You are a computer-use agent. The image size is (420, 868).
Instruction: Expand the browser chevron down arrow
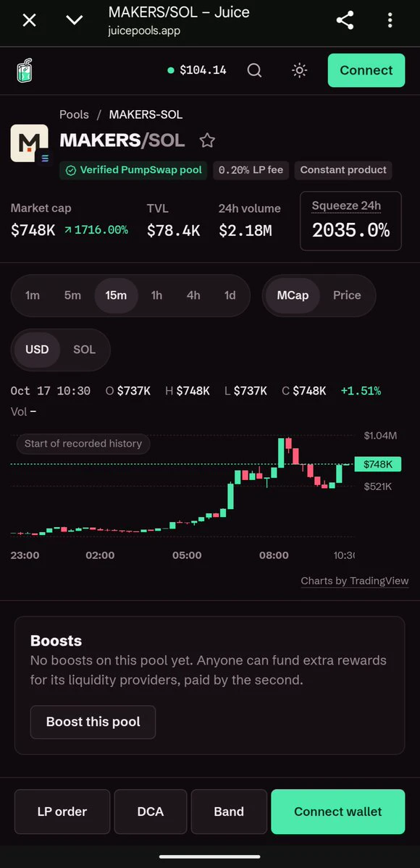[x=75, y=21]
